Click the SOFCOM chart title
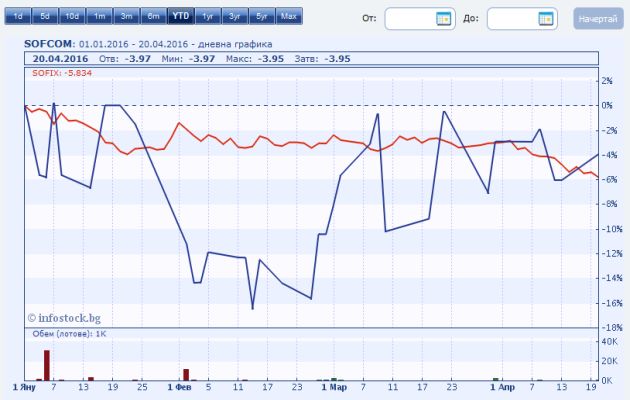Image resolution: width=630 pixels, height=400 pixels. [49, 44]
